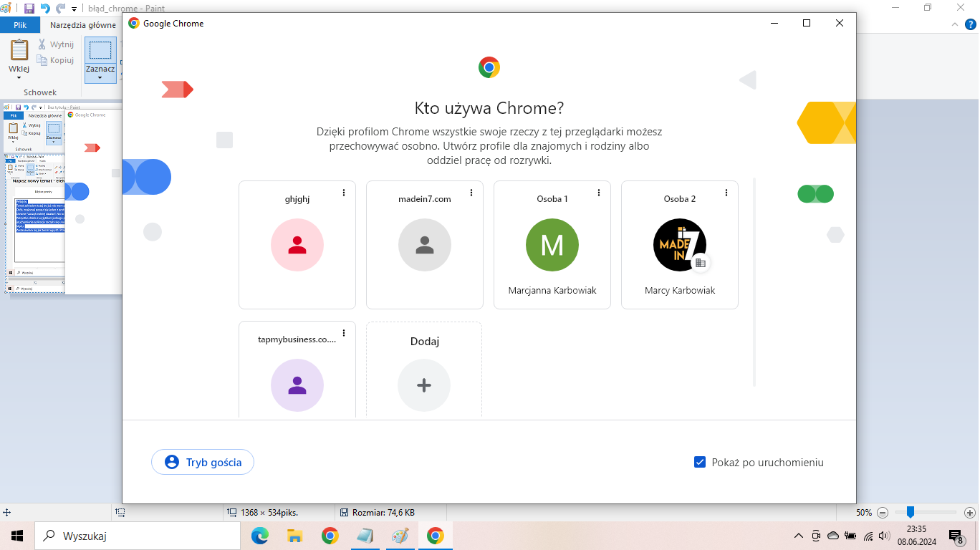
Task: Click the first Chrome icon on the taskbar
Action: pyautogui.click(x=330, y=536)
